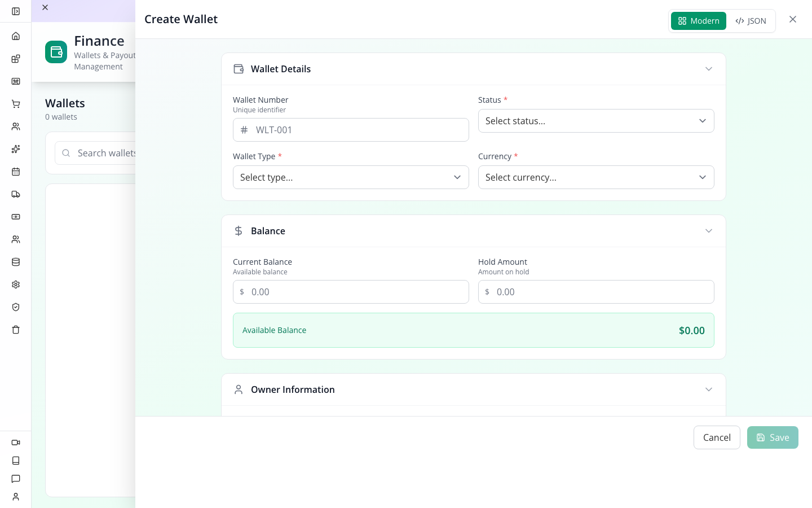The width and height of the screenshot is (812, 508).
Task: Click the "Owner Information" section title
Action: (x=293, y=389)
